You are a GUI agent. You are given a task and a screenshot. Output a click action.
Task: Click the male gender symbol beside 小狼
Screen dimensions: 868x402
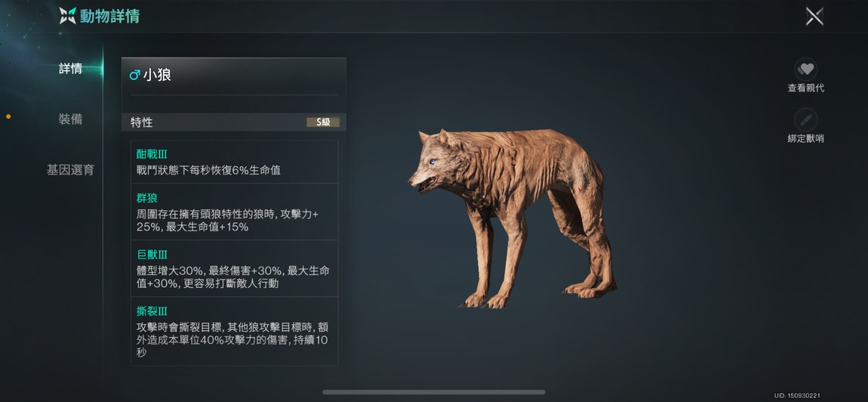[134, 75]
